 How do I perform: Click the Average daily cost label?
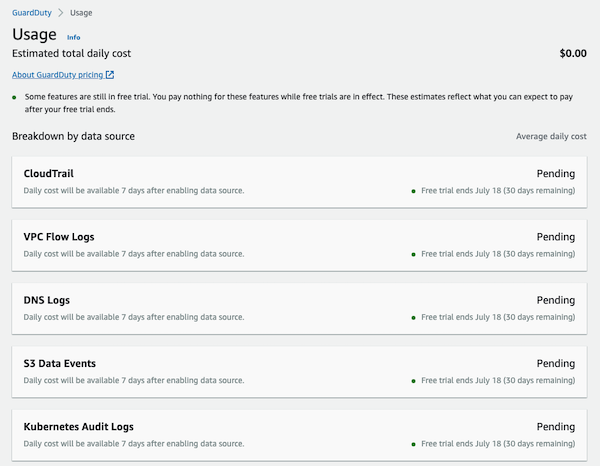coord(551,136)
